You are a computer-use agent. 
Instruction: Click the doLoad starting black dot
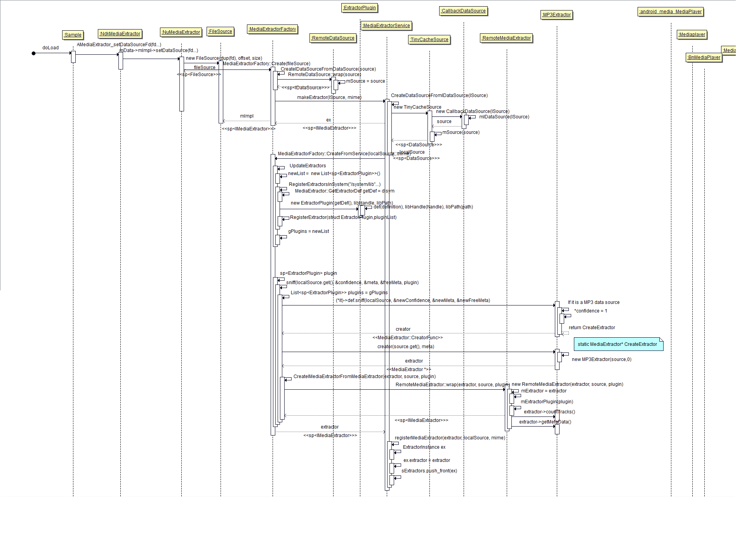coord(34,53)
